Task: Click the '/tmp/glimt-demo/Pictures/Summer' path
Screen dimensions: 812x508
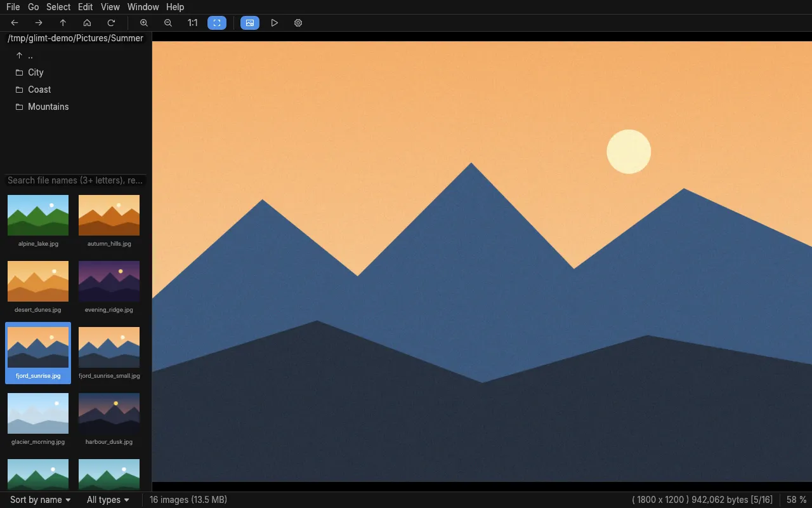Action: pos(75,38)
